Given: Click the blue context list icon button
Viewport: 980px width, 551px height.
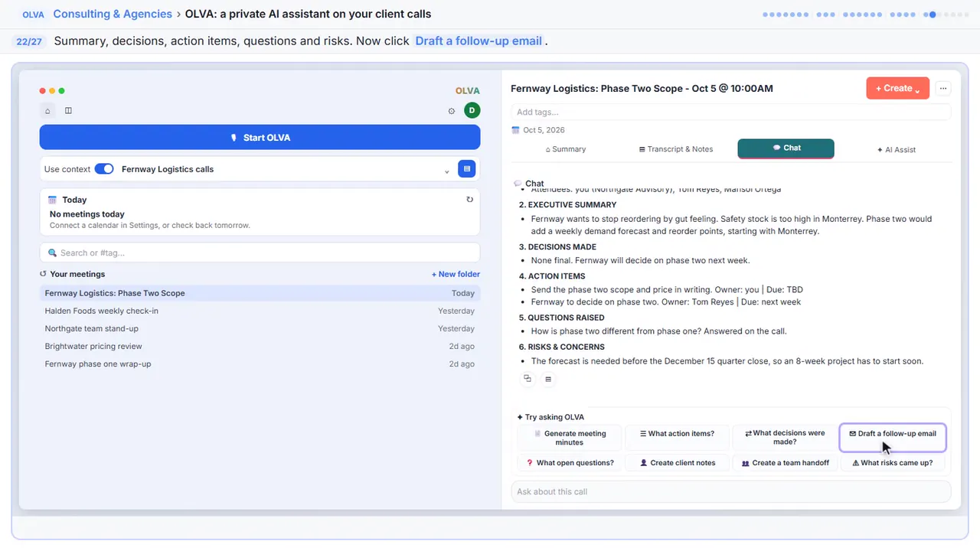Looking at the screenshot, I should click(466, 169).
